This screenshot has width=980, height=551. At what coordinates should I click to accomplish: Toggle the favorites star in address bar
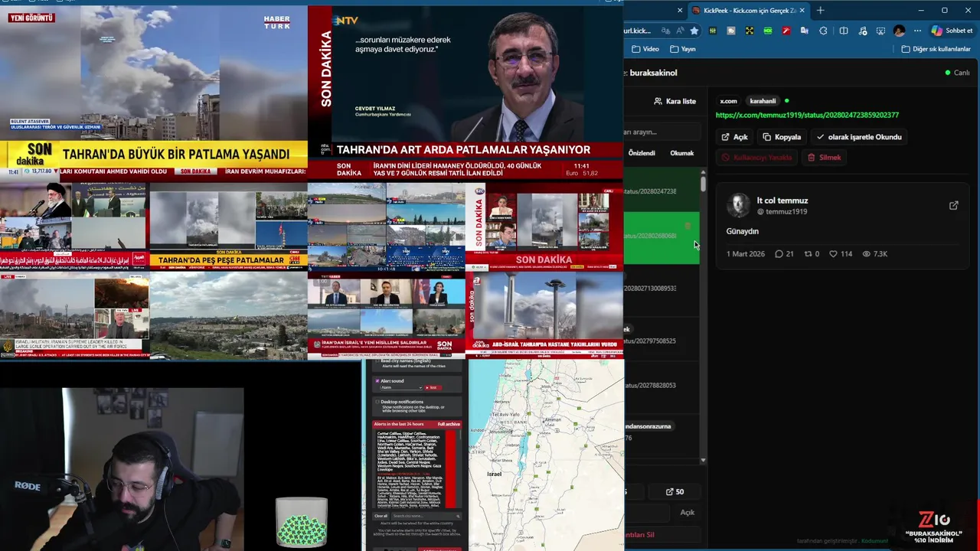(694, 31)
